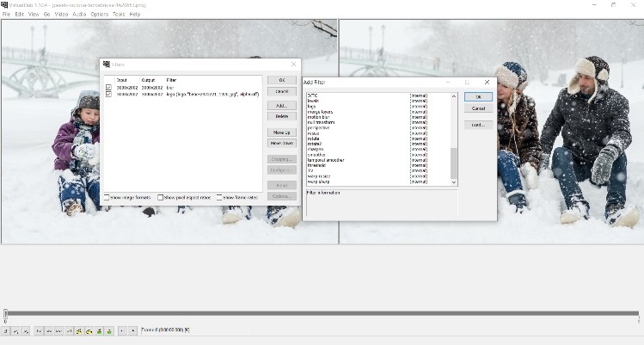
Task: Start input playback from the bottom toolbar
Action: (15, 330)
